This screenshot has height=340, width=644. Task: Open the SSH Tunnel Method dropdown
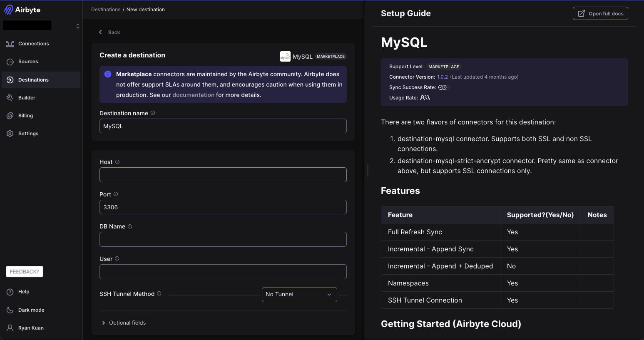(x=299, y=294)
